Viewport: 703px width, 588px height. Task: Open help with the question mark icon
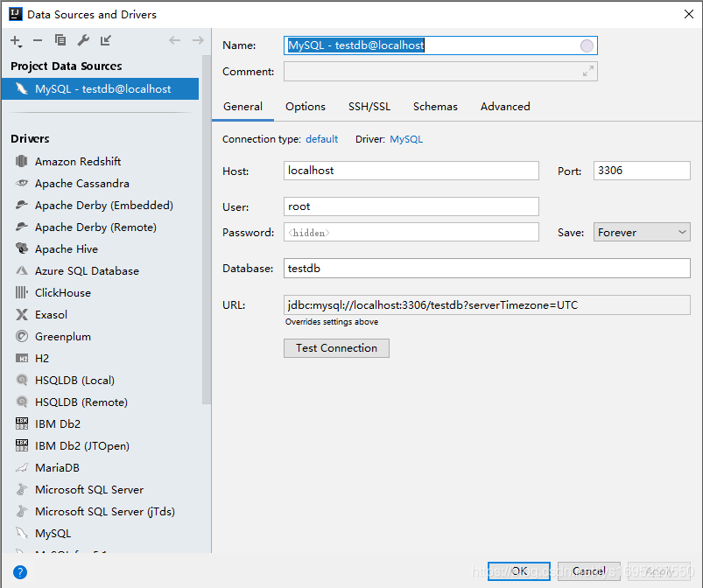click(20, 572)
